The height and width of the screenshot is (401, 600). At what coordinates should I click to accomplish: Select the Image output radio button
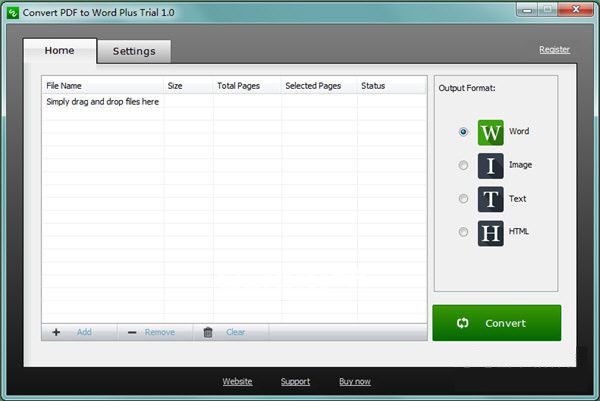coord(463,165)
